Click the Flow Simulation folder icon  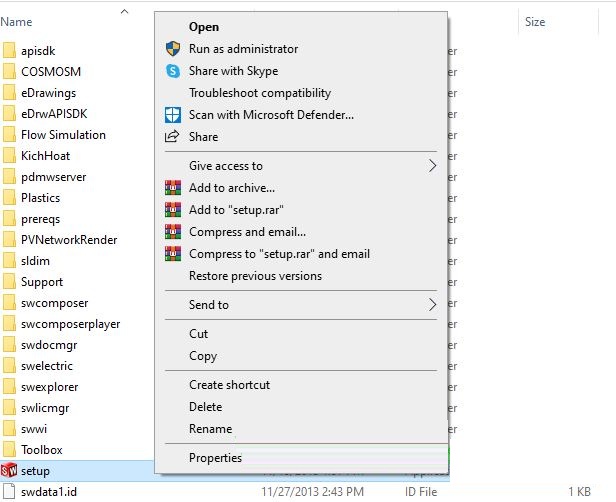pos(9,135)
